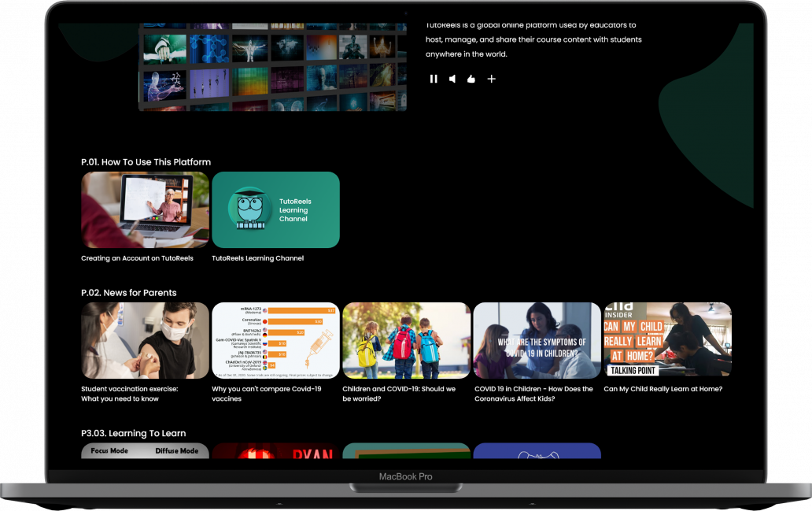Open the featured video wall preview
Screen dimensions: 812x511
[272, 67]
